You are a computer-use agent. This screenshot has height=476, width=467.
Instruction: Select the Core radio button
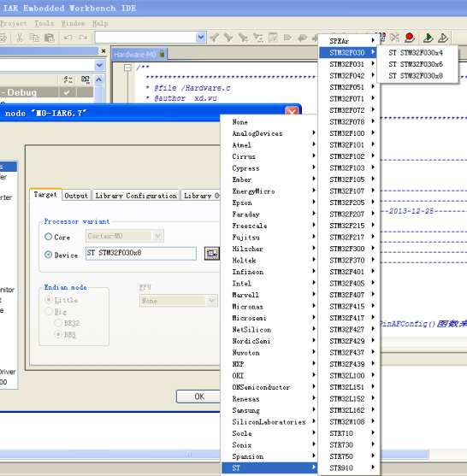(x=48, y=237)
